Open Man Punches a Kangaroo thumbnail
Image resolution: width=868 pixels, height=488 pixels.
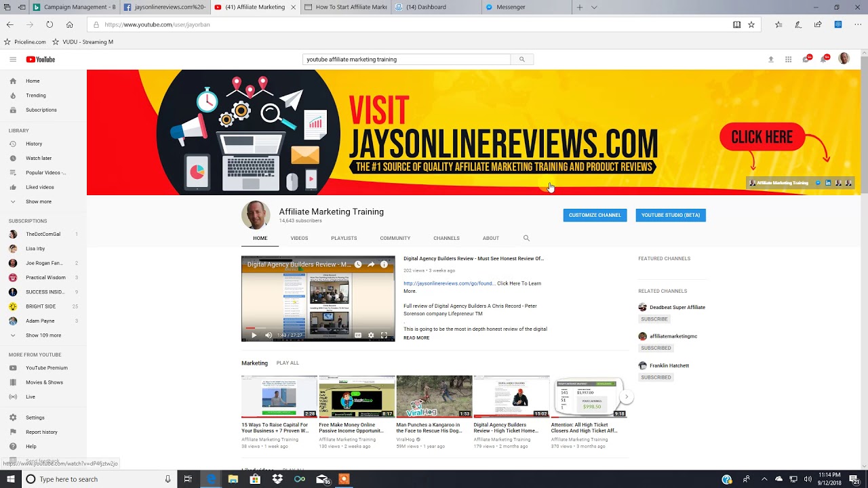coord(434,396)
